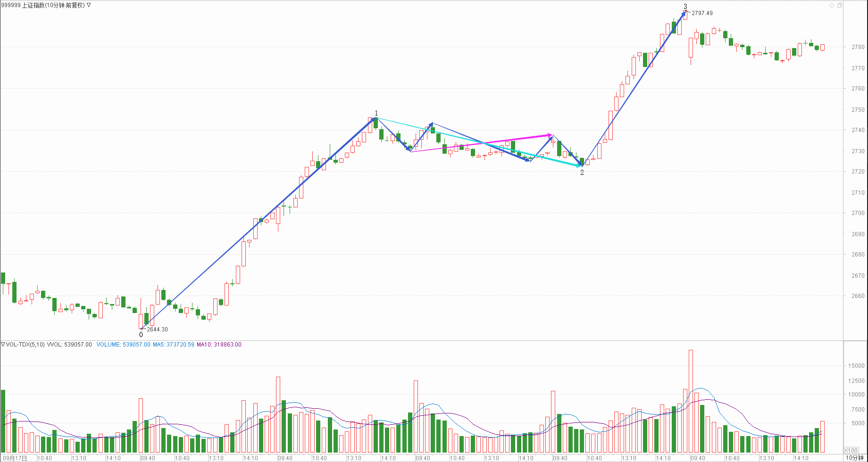The height and width of the screenshot is (462, 868).
Task: Select wave point label 1 at first peak
Action: click(376, 113)
